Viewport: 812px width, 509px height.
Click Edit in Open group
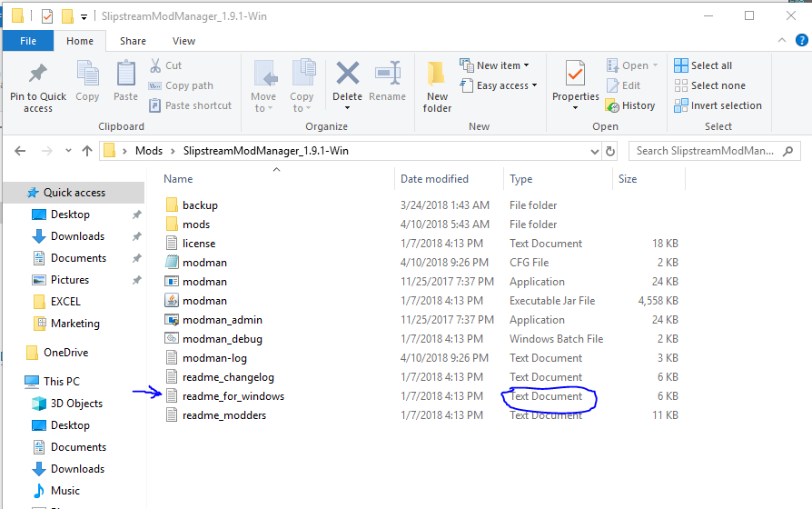click(623, 85)
